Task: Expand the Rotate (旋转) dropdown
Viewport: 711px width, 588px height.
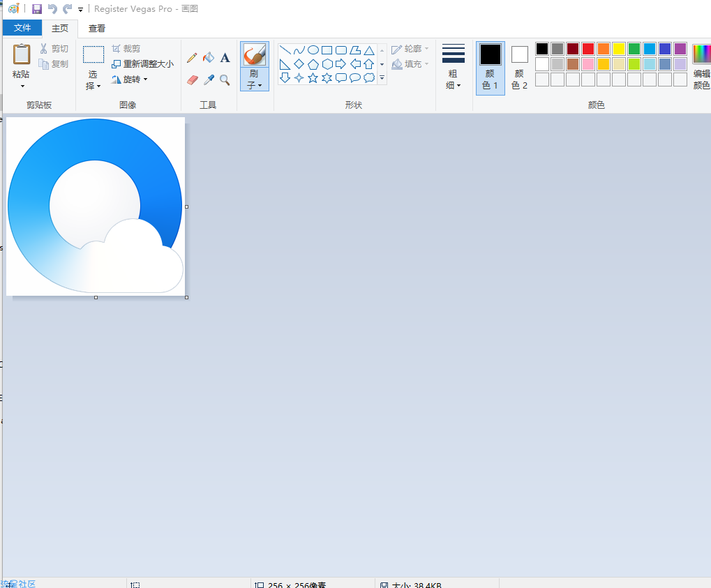Action: [x=146, y=80]
